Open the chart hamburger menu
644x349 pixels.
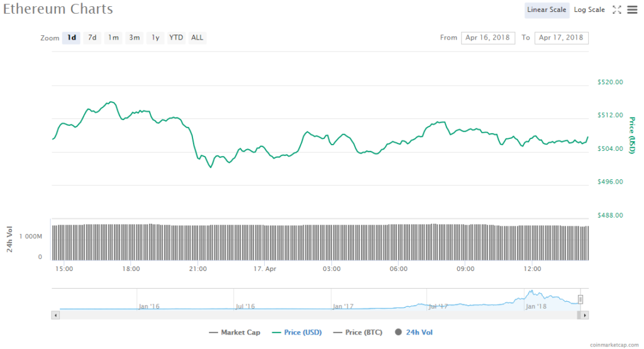632,9
